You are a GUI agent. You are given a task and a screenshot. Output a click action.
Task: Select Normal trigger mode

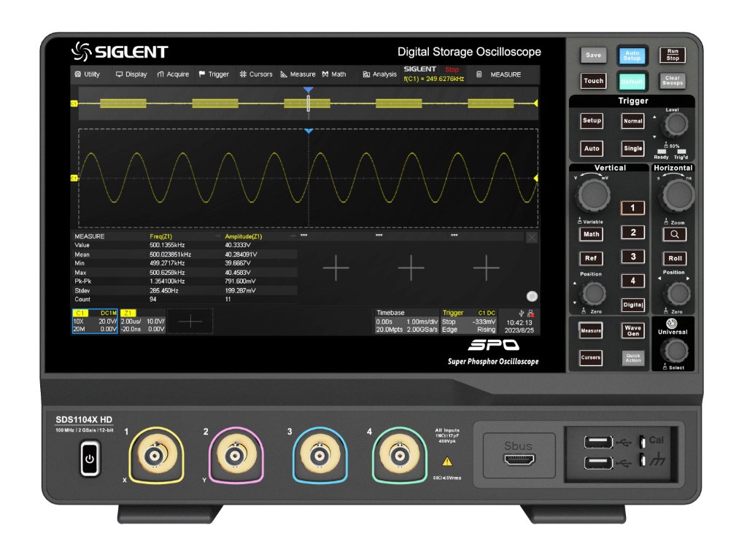pos(632,121)
